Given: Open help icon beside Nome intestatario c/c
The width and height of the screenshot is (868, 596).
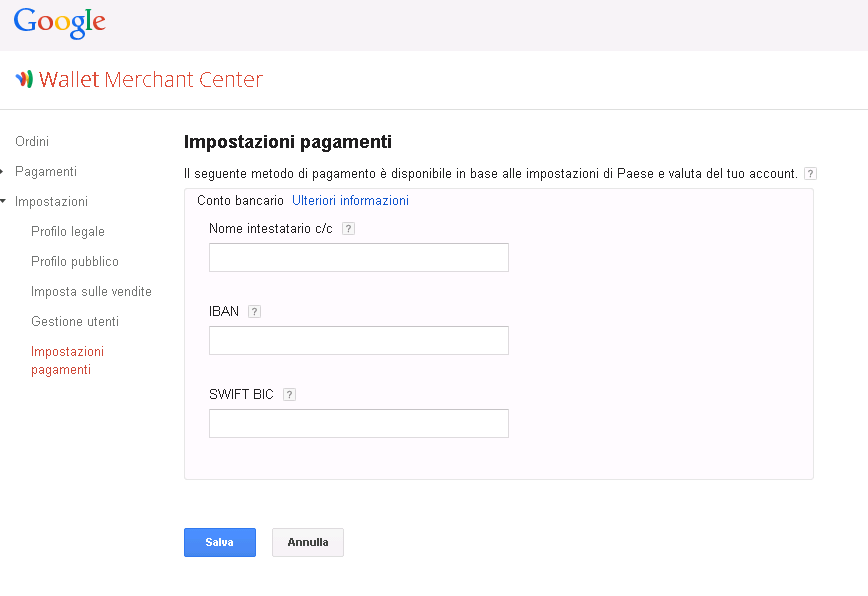Looking at the screenshot, I should click(x=348, y=229).
